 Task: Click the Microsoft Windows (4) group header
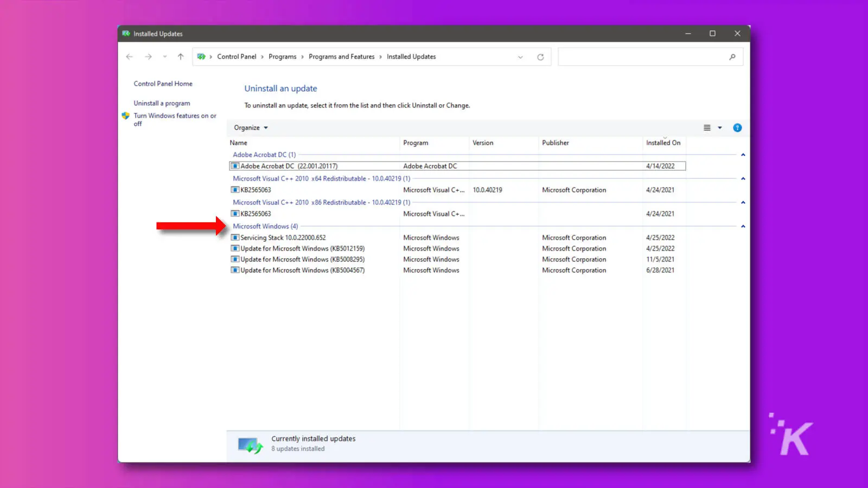click(x=265, y=226)
